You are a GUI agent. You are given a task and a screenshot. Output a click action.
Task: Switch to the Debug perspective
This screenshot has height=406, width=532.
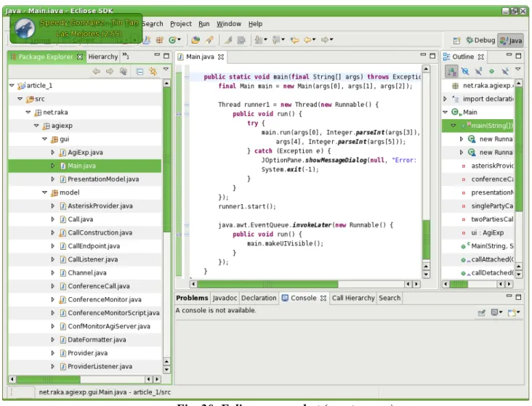(x=480, y=41)
